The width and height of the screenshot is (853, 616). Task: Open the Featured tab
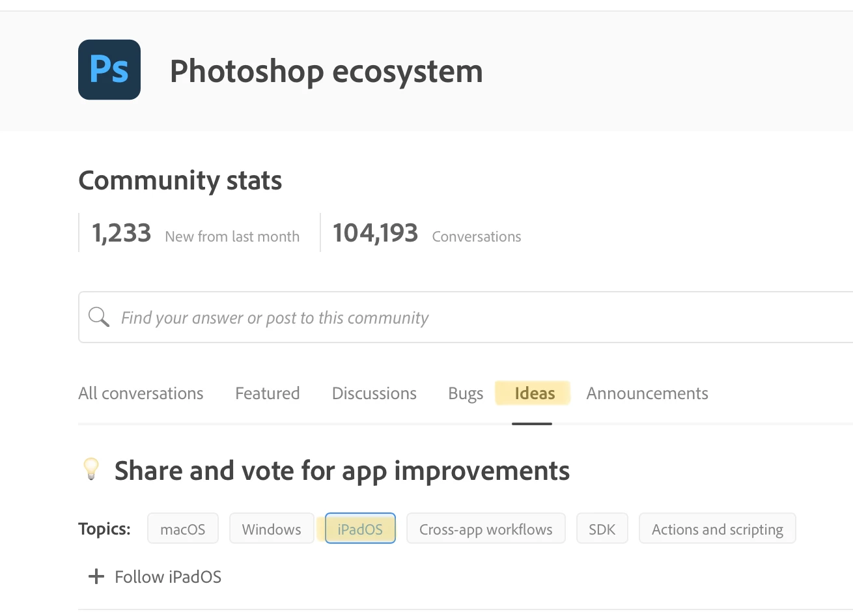pos(267,393)
